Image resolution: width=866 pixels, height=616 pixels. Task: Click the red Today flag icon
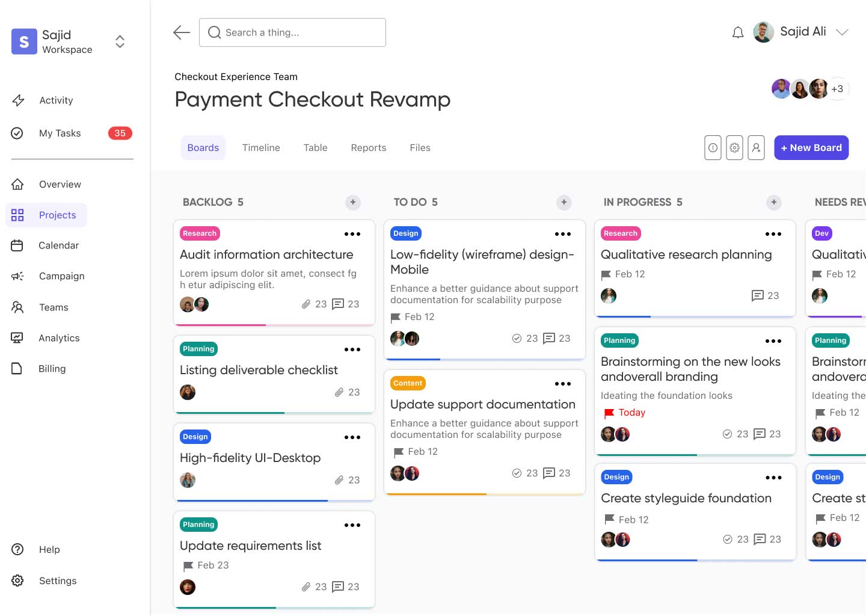click(x=609, y=413)
